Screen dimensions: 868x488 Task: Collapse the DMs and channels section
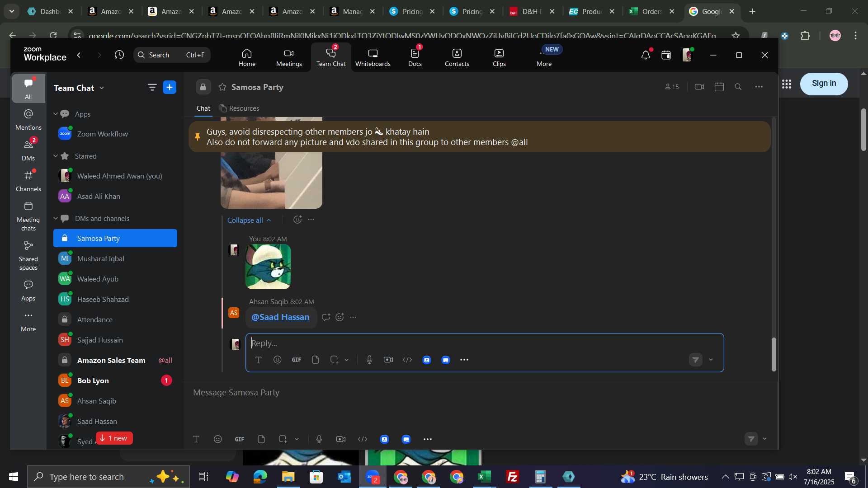click(56, 218)
